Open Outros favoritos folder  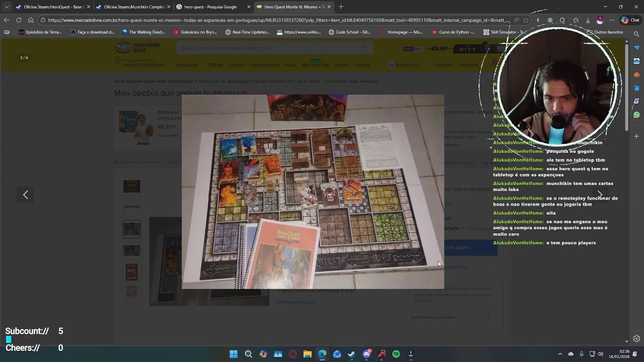tap(605, 32)
